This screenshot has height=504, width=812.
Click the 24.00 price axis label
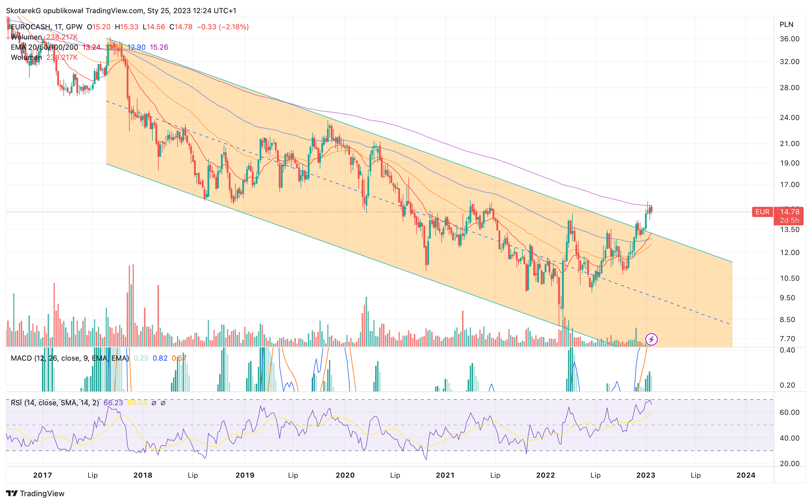[789, 118]
